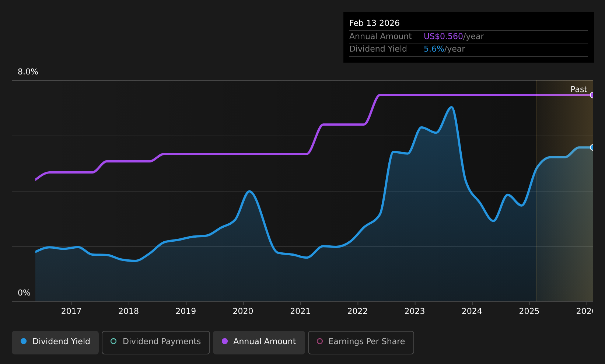605x364 pixels.
Task: Toggle the Annual Amount legend series
Action: pos(259,342)
